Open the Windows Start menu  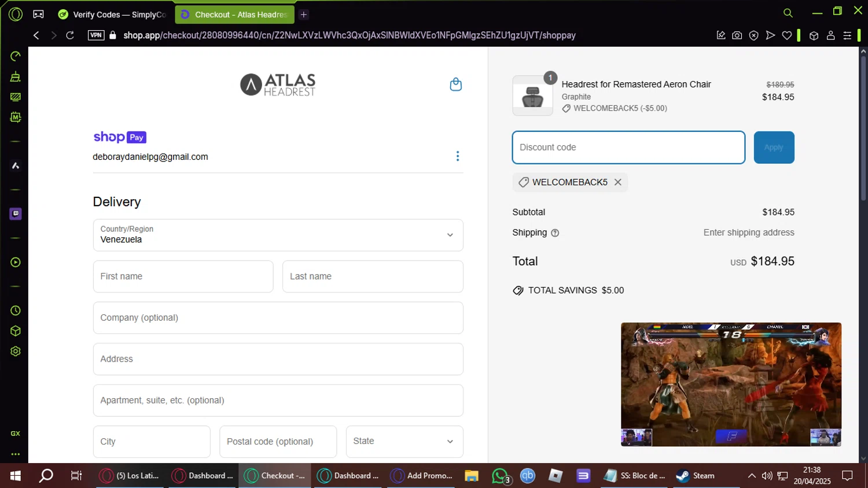tap(16, 476)
